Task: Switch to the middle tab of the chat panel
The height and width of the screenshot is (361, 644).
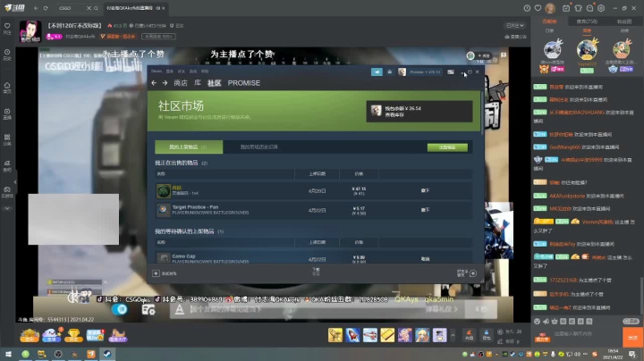Action: click(587, 21)
